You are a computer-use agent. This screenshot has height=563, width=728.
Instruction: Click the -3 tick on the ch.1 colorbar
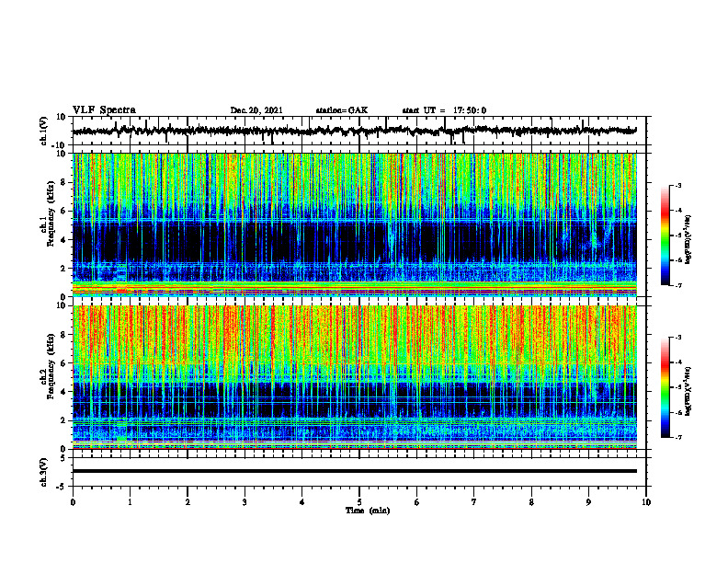tap(677, 186)
